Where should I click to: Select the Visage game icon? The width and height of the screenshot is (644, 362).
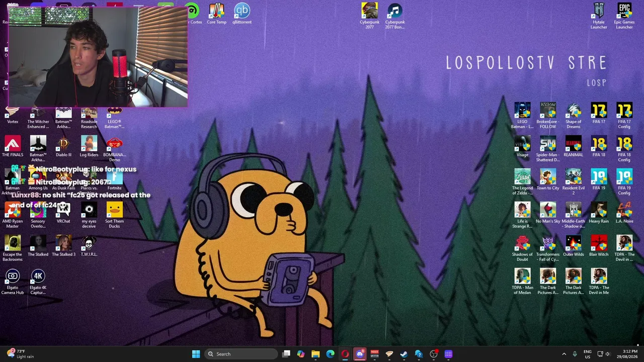(522, 146)
